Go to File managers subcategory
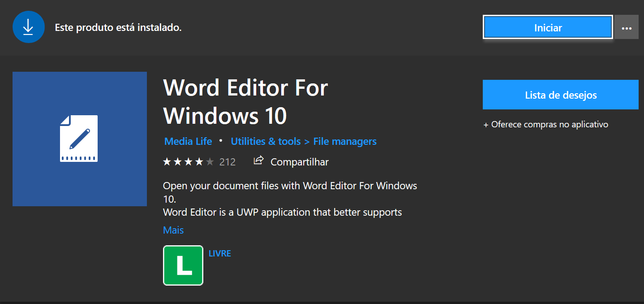This screenshot has width=644, height=304. (345, 141)
